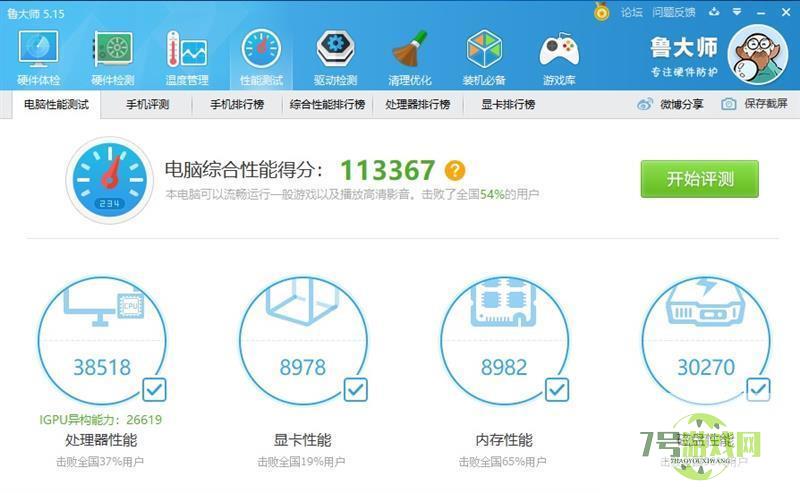Switch to 处理器排行榜 tab
The image size is (800, 493).
tap(418, 105)
